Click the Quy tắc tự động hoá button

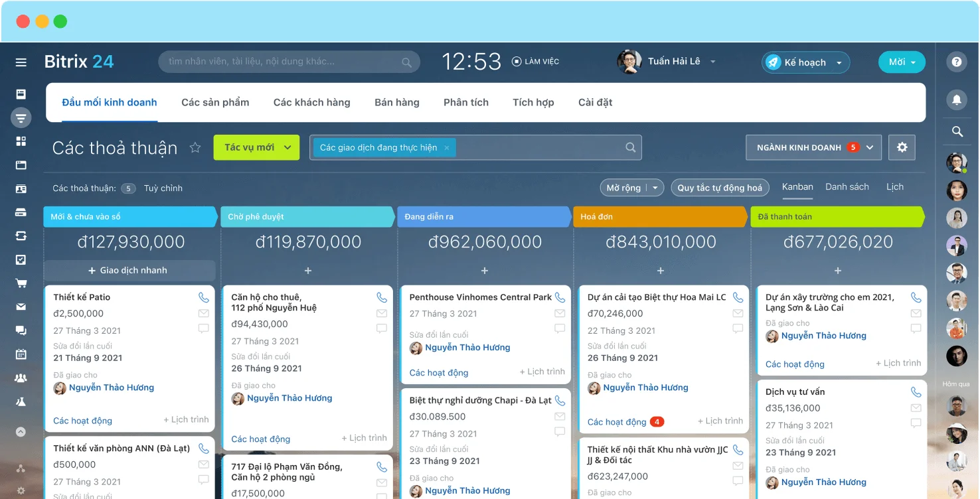720,188
